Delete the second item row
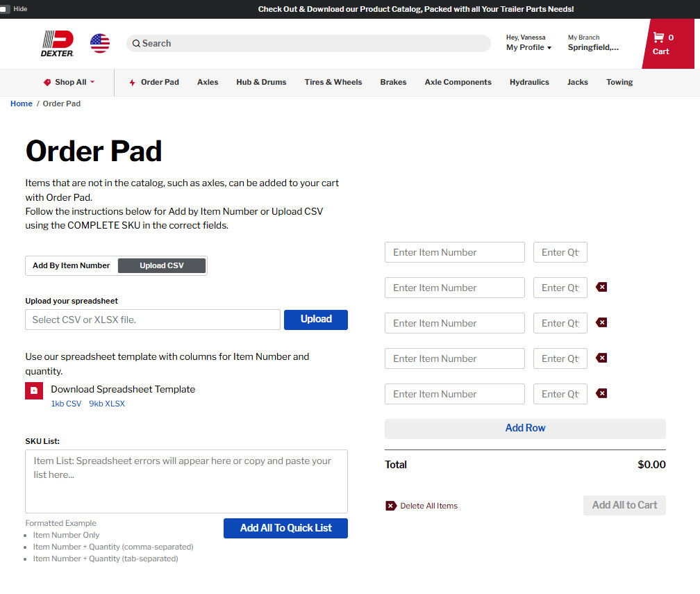Screen dimensions: 700x594 pos(601,287)
